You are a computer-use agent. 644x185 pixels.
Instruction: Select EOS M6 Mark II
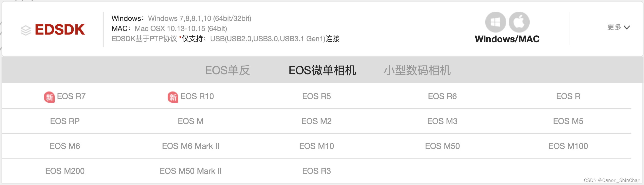pos(191,146)
